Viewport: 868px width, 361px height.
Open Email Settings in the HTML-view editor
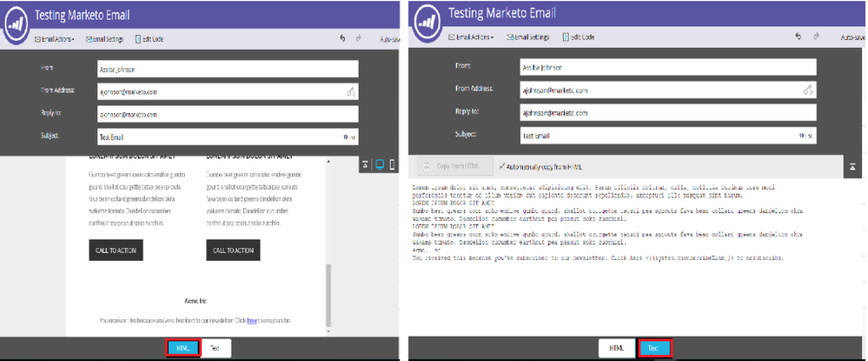point(103,38)
